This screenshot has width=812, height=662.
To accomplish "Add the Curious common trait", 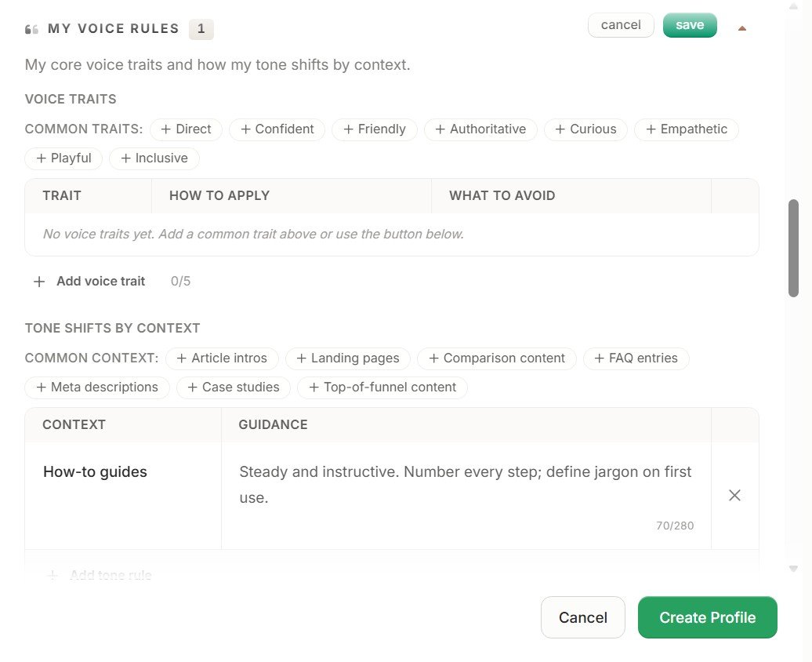I will [585, 129].
